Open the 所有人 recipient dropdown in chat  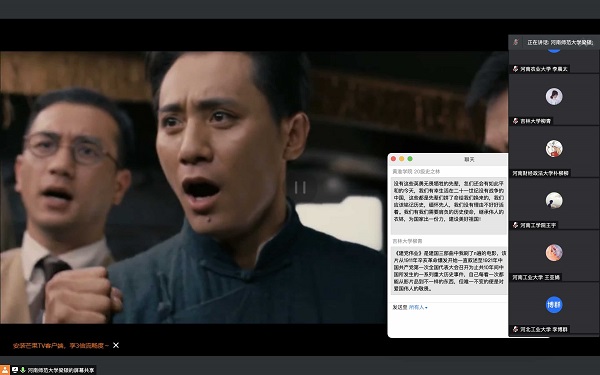pyautogui.click(x=418, y=307)
